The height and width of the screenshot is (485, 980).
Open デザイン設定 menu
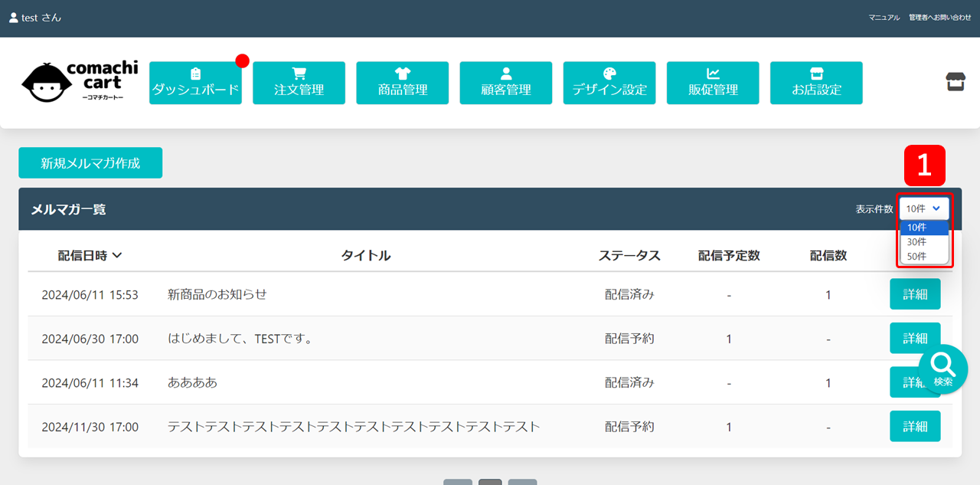pyautogui.click(x=609, y=83)
